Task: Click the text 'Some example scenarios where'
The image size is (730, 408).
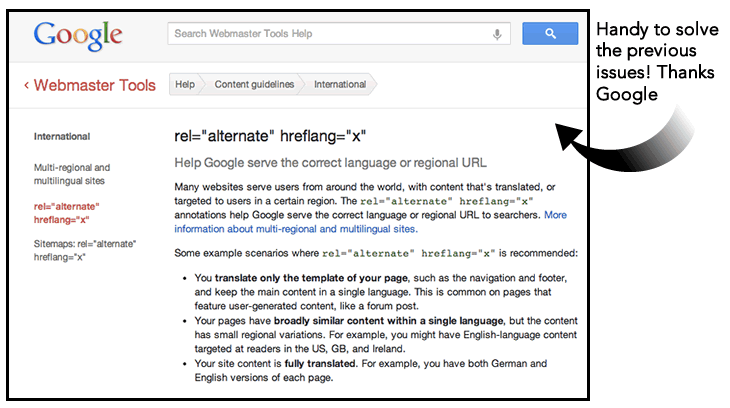Action: [247, 253]
